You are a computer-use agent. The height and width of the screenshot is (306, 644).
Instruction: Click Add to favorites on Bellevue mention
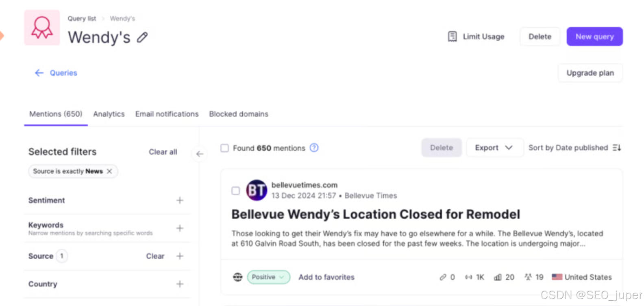(326, 277)
